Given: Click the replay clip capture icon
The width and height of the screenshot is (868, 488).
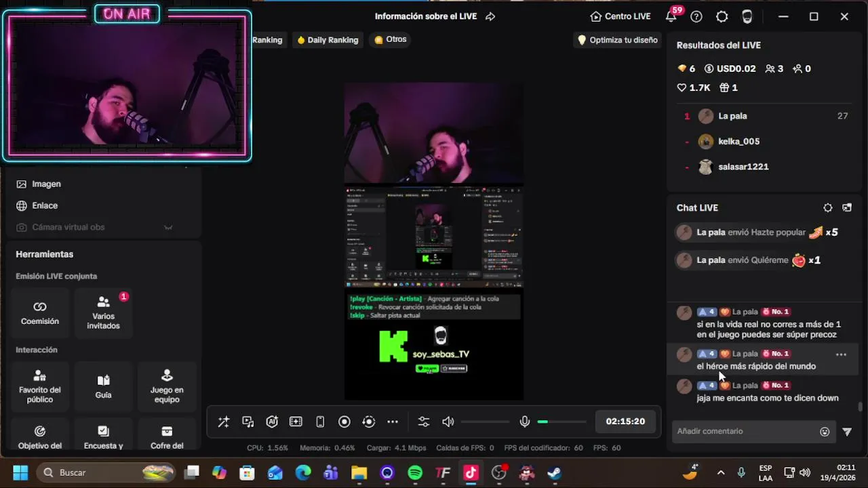Looking at the screenshot, I should pyautogui.click(x=368, y=422).
